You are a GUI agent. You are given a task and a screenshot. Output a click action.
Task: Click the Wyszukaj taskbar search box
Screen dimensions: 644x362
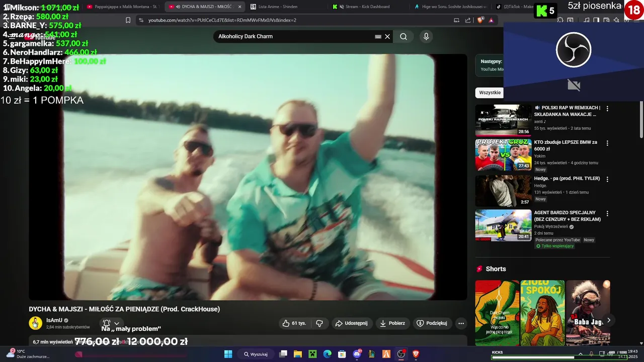(x=256, y=354)
